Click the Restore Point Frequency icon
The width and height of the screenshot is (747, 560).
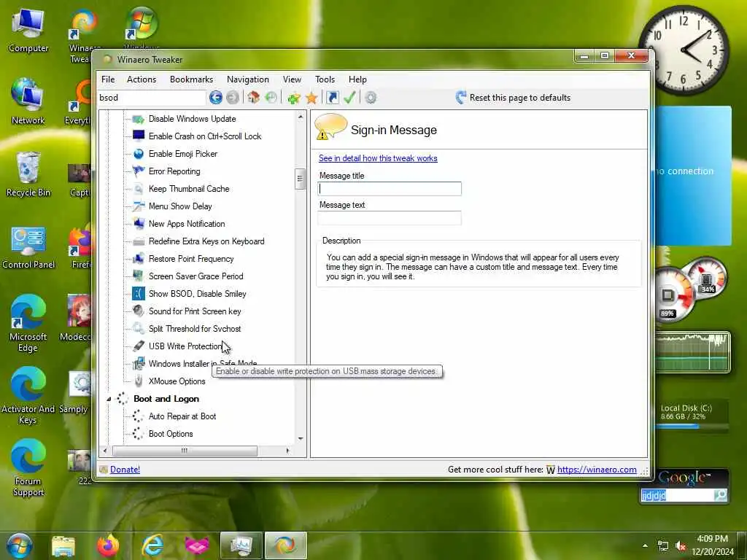tap(139, 259)
